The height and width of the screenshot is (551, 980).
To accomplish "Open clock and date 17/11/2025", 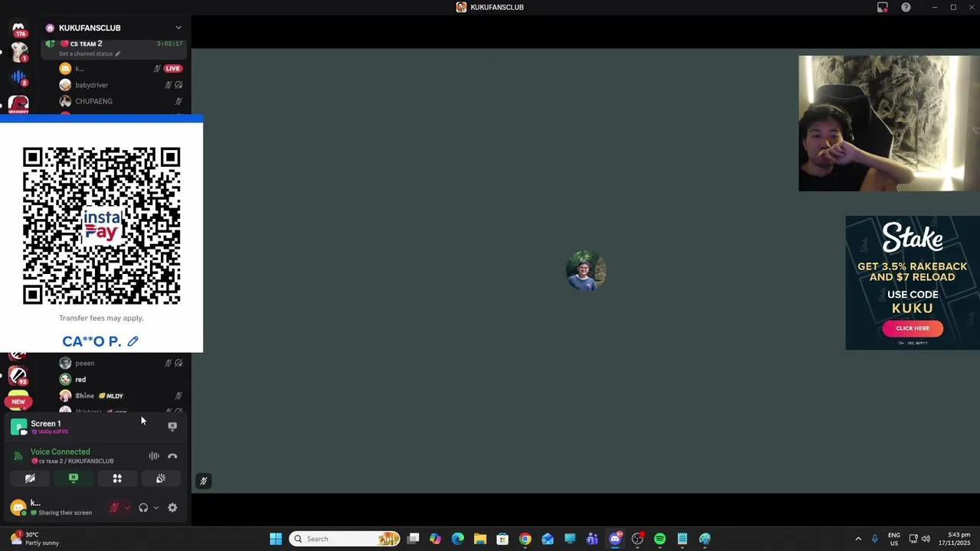I will 953,539.
